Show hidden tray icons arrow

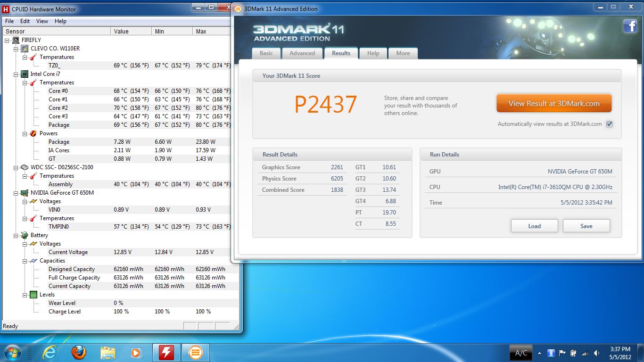pos(539,353)
